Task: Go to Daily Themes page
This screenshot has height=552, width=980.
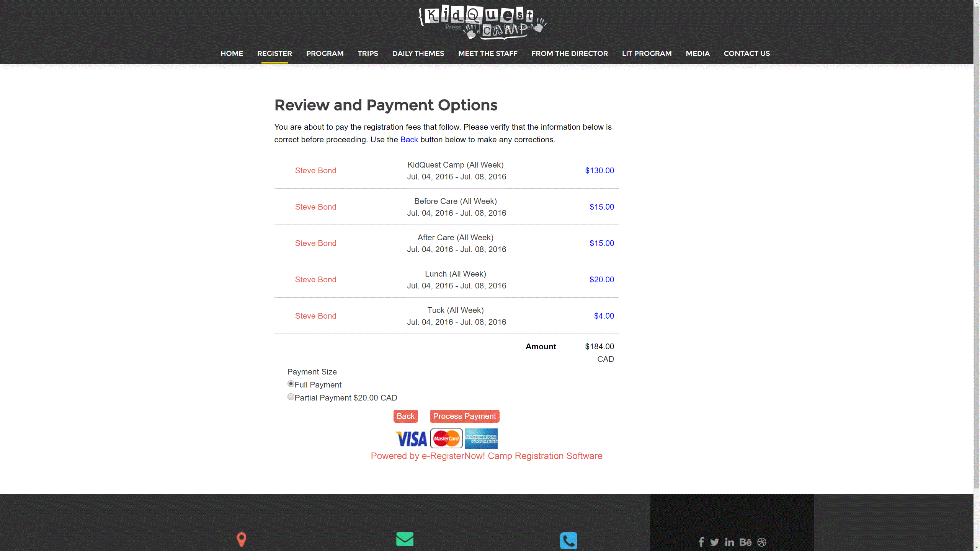Action: (418, 54)
